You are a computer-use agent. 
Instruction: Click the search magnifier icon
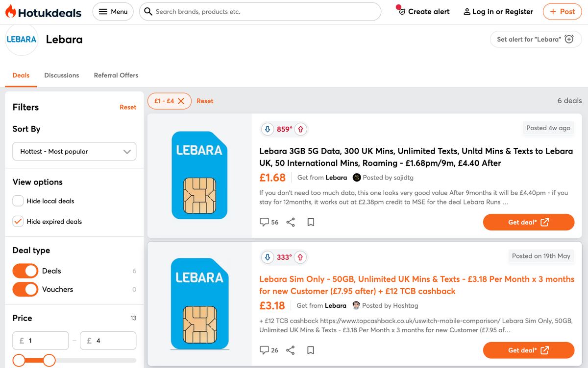pos(148,12)
